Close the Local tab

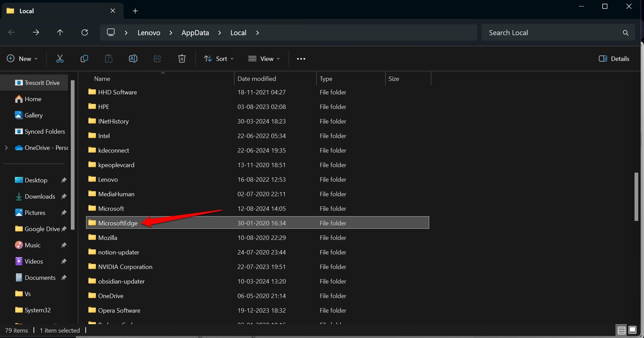click(x=113, y=11)
